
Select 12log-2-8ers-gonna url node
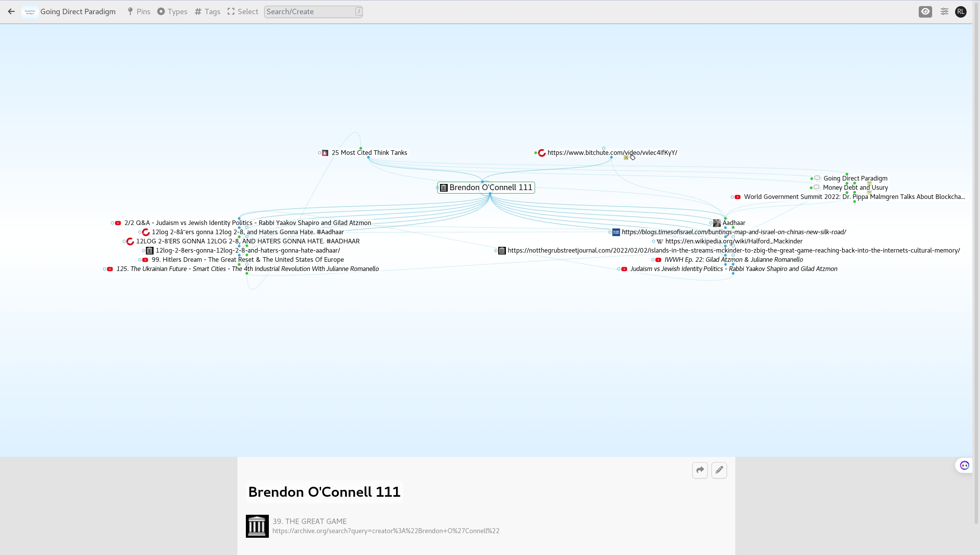coord(247,250)
